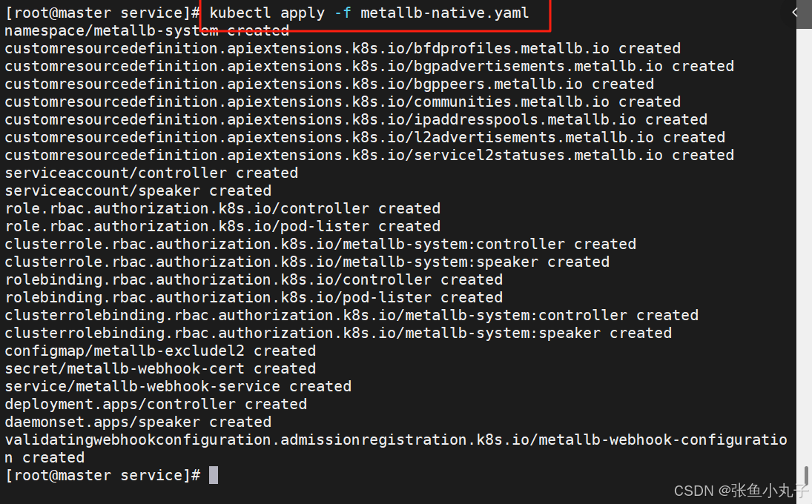Click the clusterrolebinding metallb-system:controller created line
This screenshot has height=504, width=812.
coord(351,314)
